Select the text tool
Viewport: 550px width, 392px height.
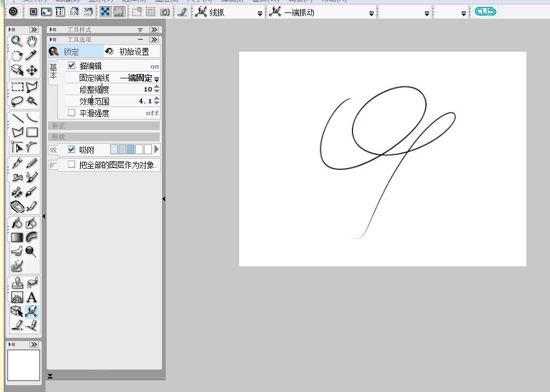(32, 297)
